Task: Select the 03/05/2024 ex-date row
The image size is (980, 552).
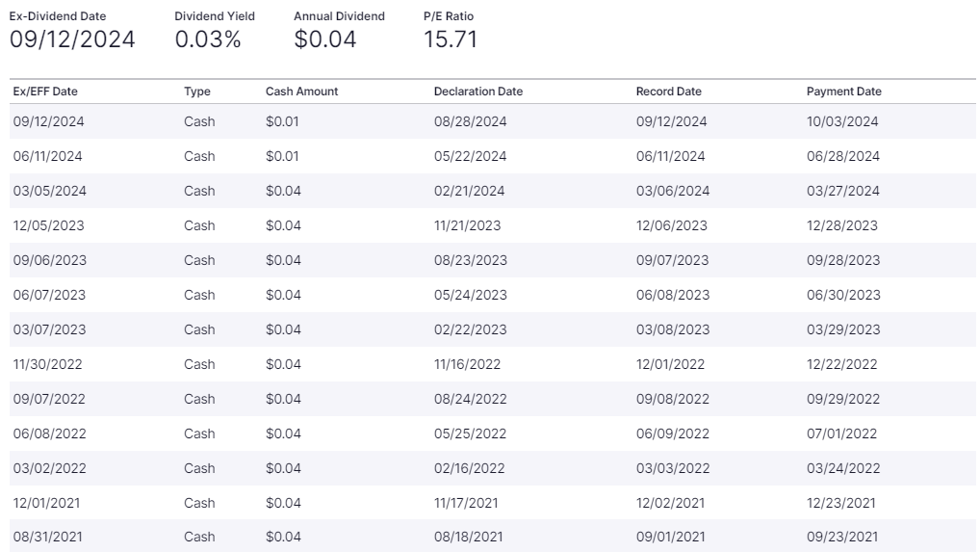Action: point(49,191)
